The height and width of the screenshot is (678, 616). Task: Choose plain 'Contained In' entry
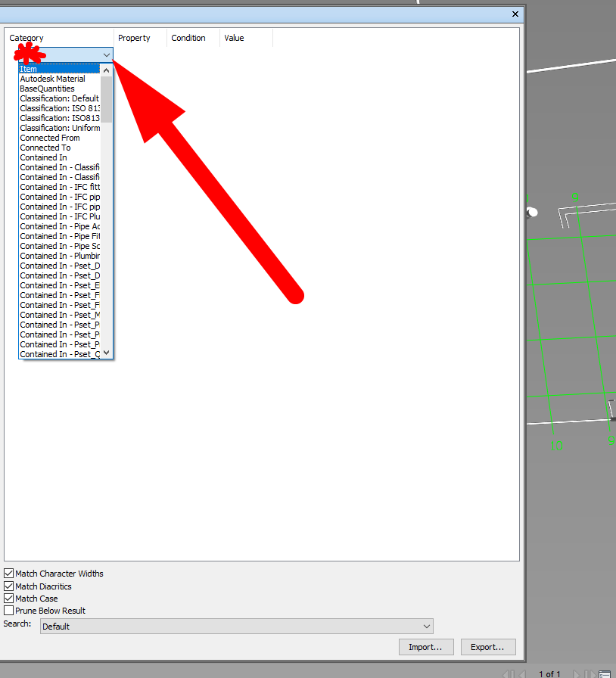pos(60,157)
